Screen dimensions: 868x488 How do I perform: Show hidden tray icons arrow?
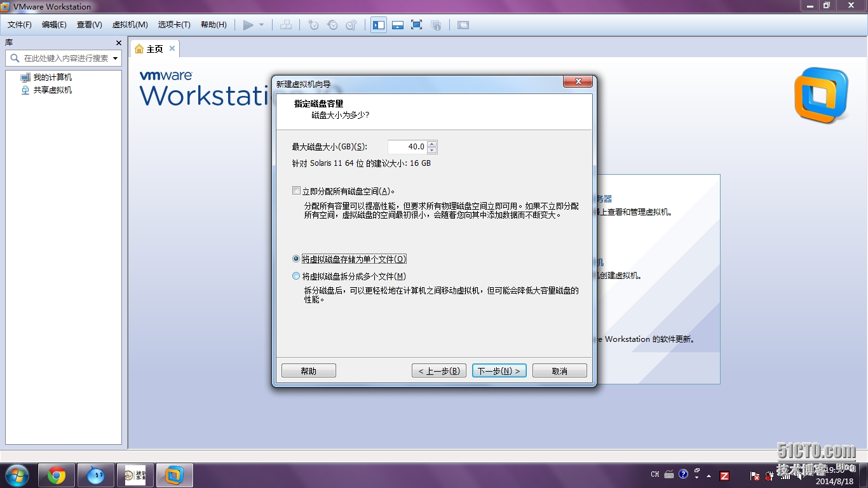(709, 476)
